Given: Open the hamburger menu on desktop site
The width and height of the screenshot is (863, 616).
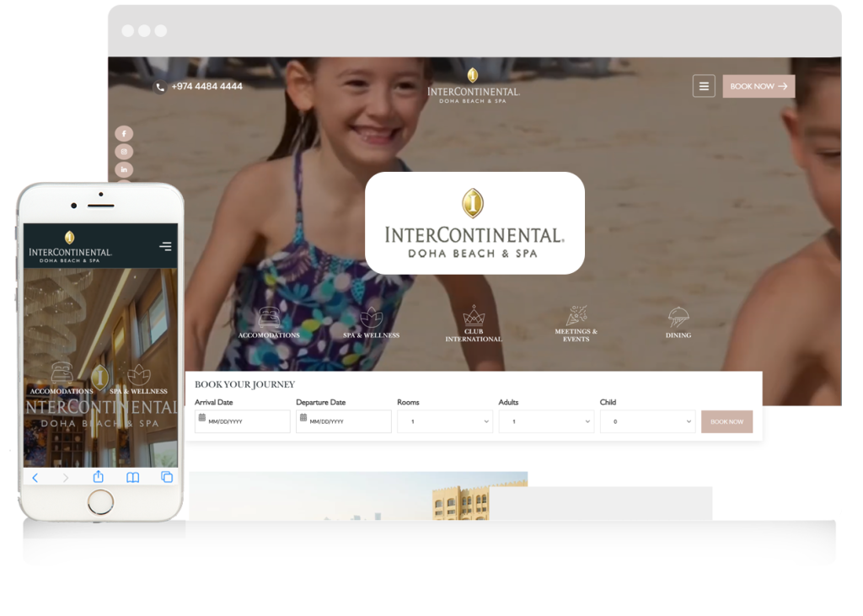Looking at the screenshot, I should pos(704,87).
